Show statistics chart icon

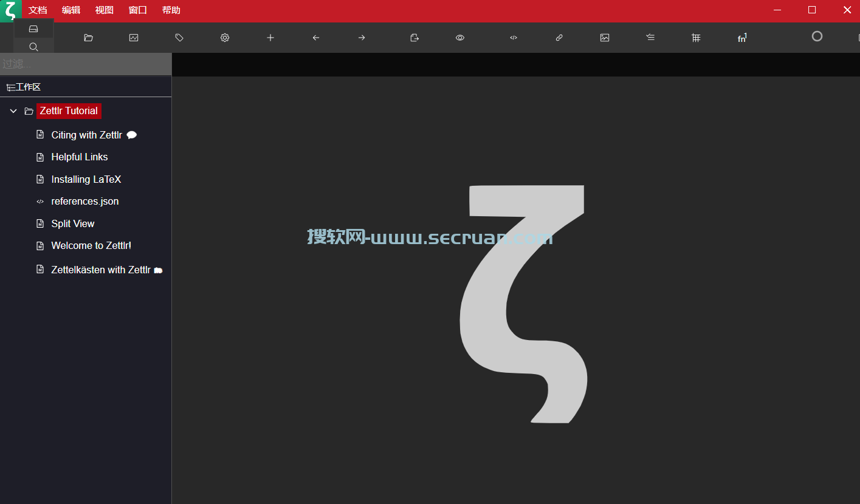tap(134, 38)
